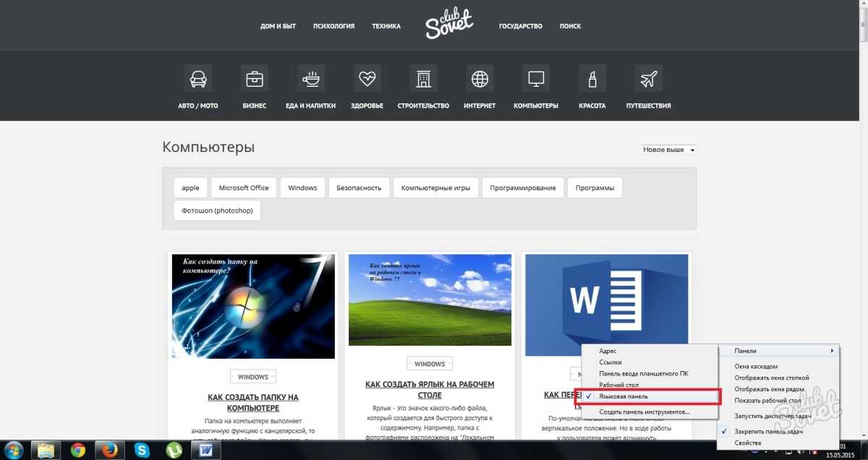Open uTorrent from the taskbar
The image size is (868, 460).
point(174,451)
